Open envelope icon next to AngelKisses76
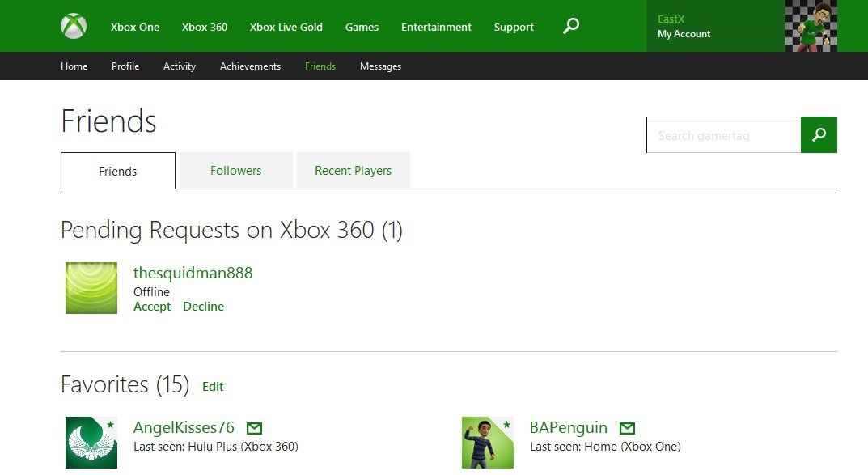The image size is (868, 475). pos(254,426)
